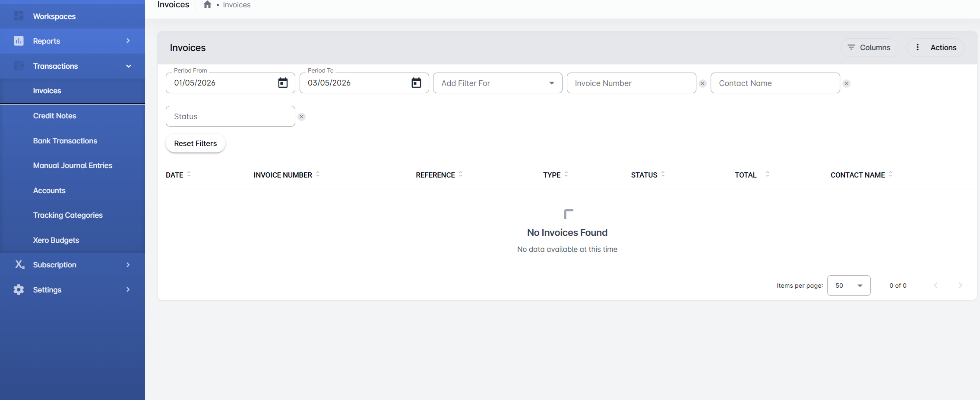Collapse the Transactions menu chevron
Screen dimensions: 980x400
[128, 66]
